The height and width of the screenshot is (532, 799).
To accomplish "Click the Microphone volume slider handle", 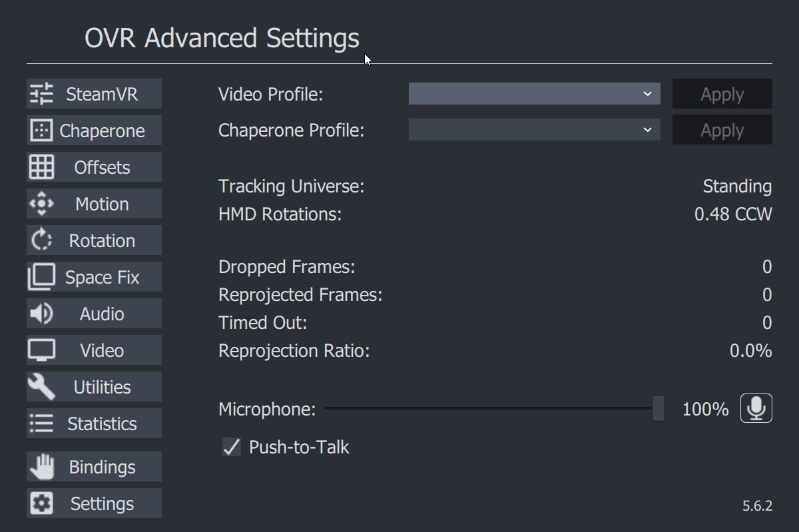I will (658, 408).
